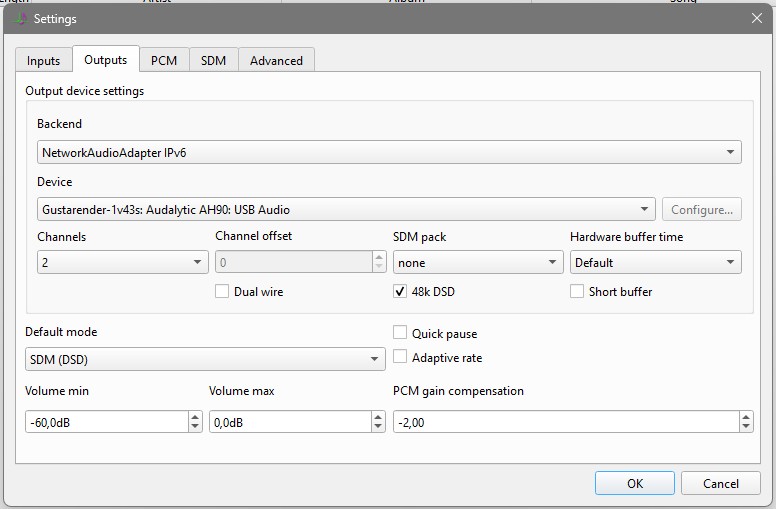
Task: Click the Settings window app icon
Action: 20,19
